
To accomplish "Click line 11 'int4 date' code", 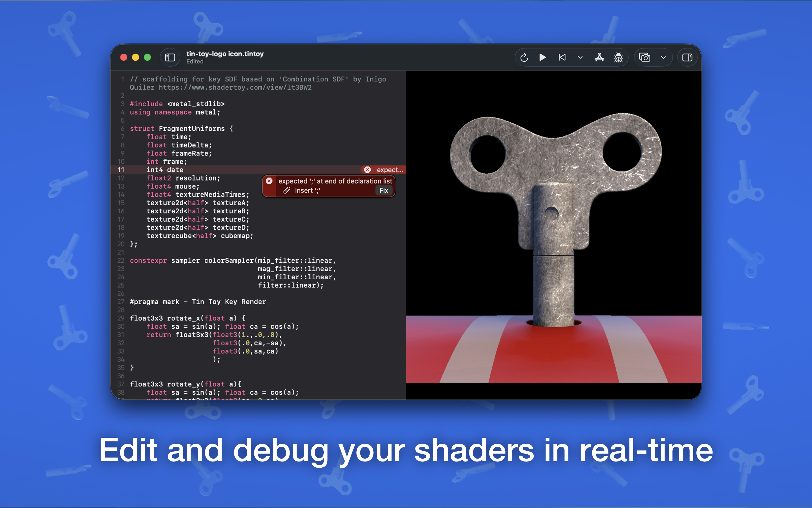I will coord(165,170).
